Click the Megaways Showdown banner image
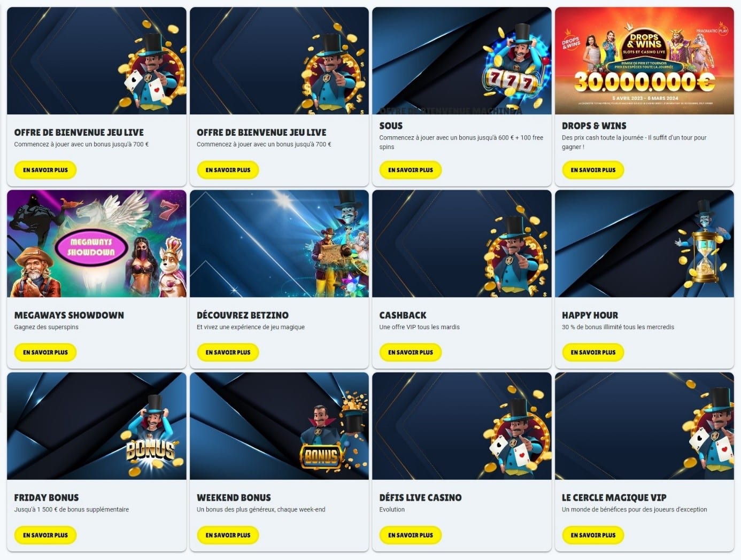741x560 pixels. (x=97, y=244)
